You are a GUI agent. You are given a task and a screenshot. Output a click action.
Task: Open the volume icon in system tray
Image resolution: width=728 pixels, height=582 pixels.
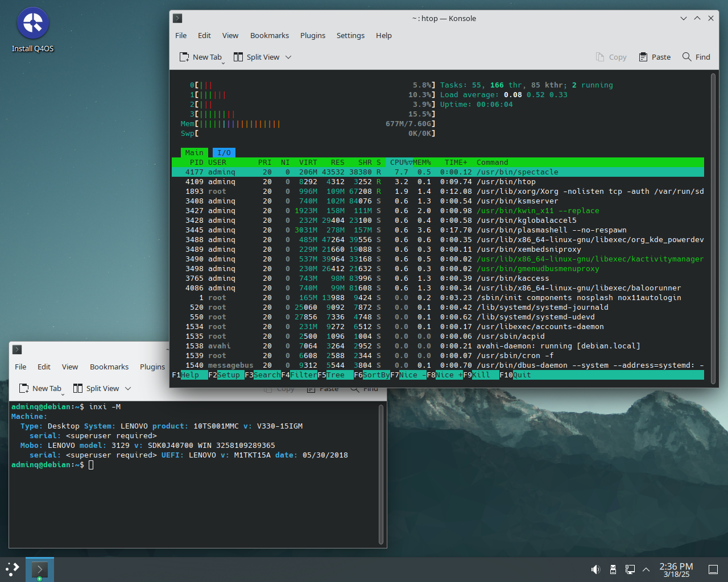point(595,569)
